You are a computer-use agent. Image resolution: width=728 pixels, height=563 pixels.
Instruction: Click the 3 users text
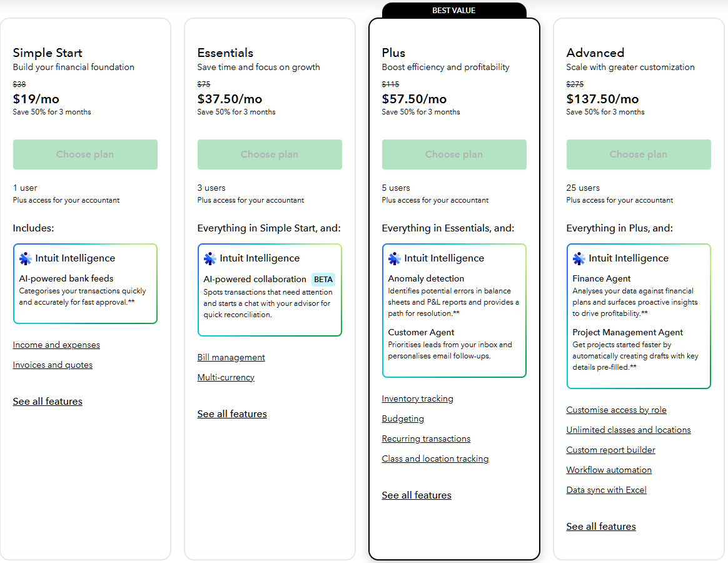pos(211,188)
